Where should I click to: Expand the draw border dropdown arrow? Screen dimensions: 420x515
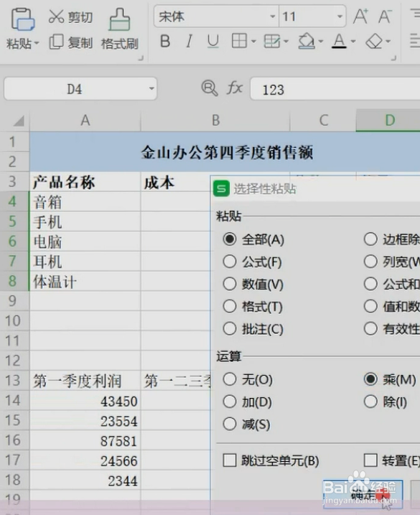pos(286,42)
